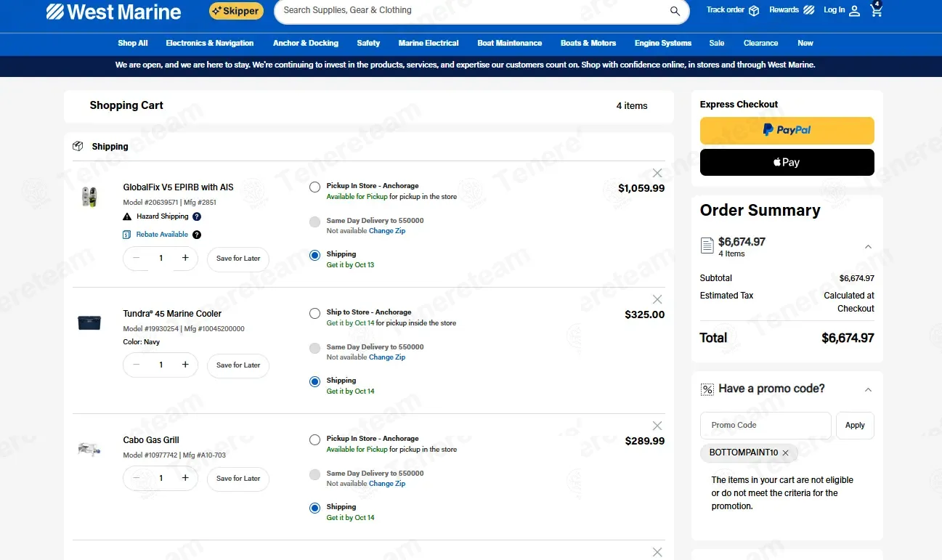Image resolution: width=942 pixels, height=560 pixels.
Task: Select Ship to Store for Tundra cooler
Action: coord(314,313)
